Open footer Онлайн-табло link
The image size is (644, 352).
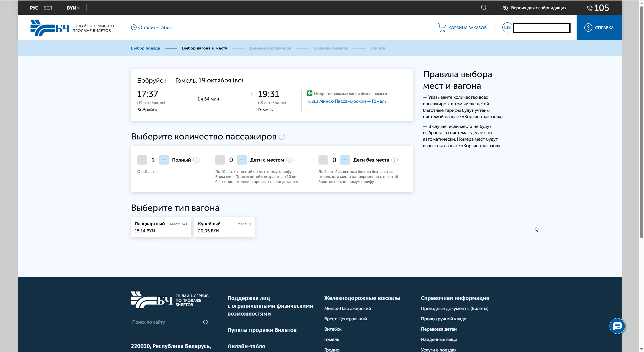pos(246,346)
